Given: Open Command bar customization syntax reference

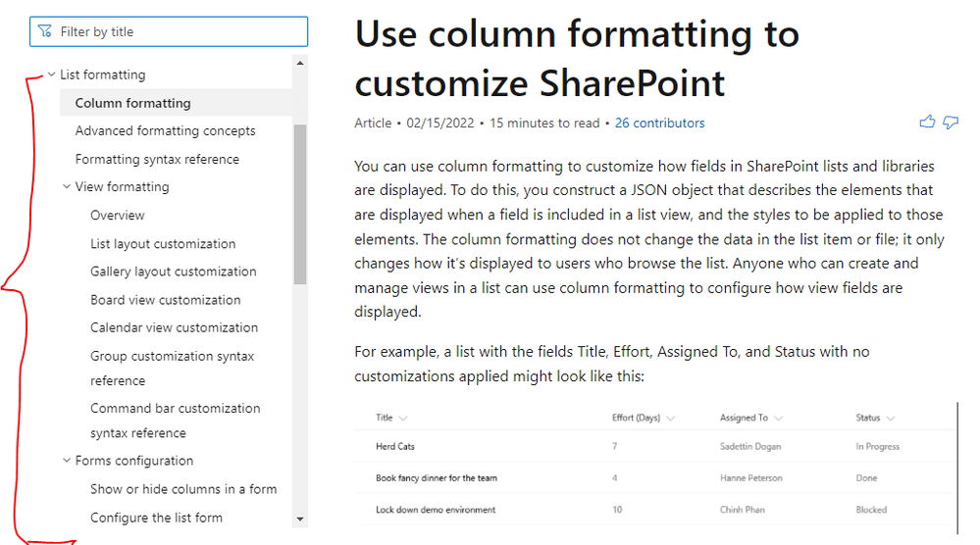Looking at the screenshot, I should pos(175,421).
